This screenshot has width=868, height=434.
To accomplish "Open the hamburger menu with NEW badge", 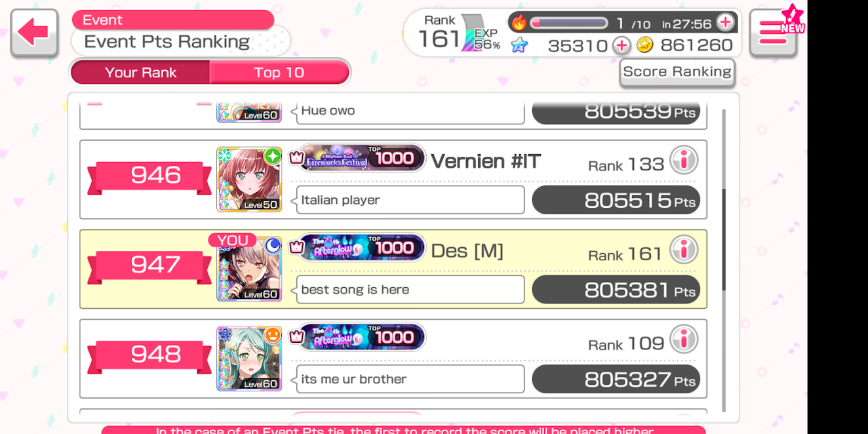I will [774, 32].
